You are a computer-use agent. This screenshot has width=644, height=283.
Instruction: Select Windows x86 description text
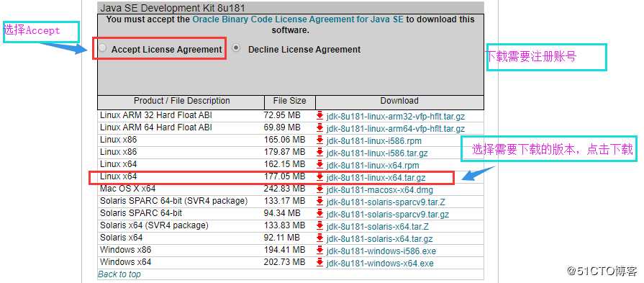coord(125,250)
